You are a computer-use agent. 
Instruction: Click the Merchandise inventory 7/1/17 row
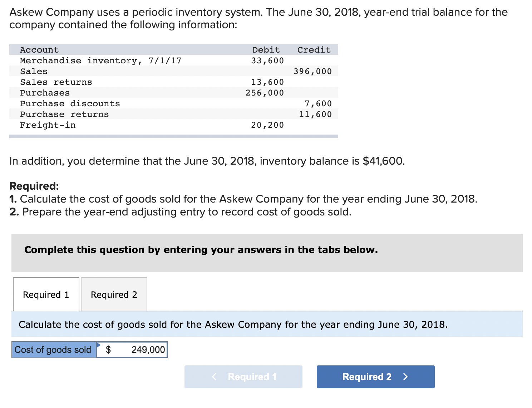coord(101,60)
